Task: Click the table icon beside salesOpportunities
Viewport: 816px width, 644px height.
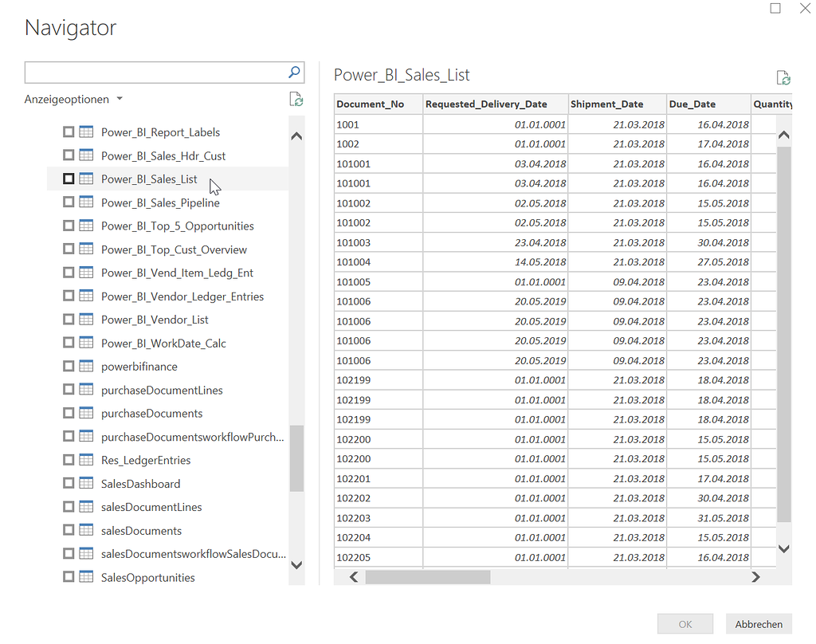Action: click(85, 577)
